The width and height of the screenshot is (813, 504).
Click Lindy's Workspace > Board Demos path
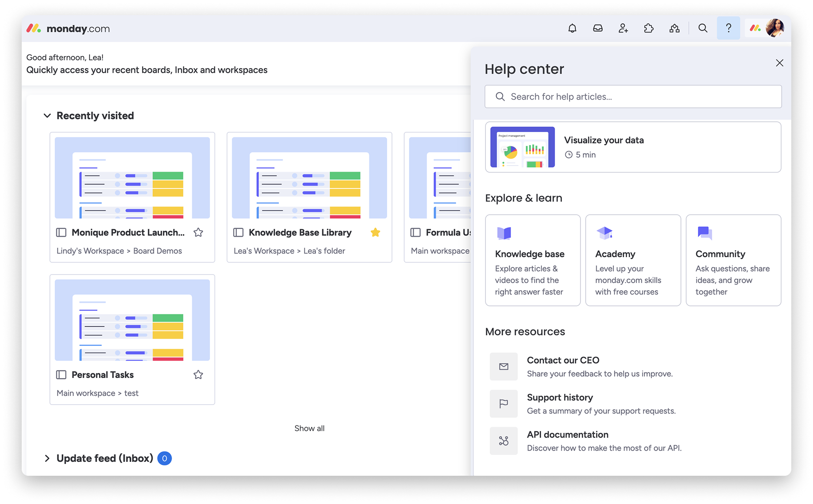point(119,251)
